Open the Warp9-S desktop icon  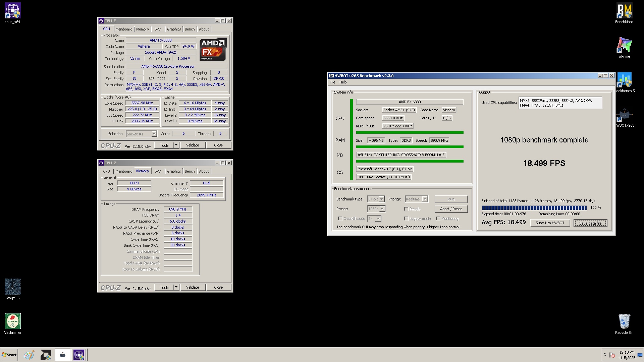tap(12, 289)
